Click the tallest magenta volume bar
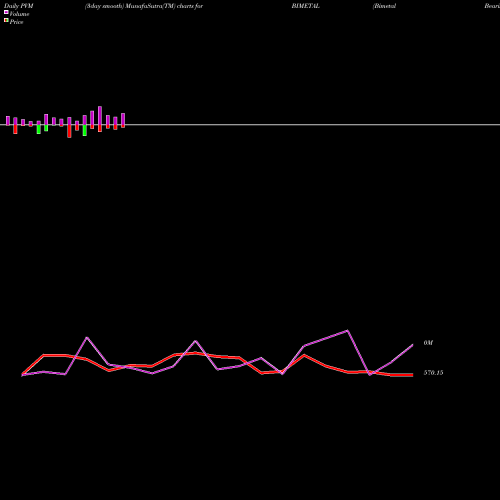Screen dimensions: 500x500 pos(100,115)
